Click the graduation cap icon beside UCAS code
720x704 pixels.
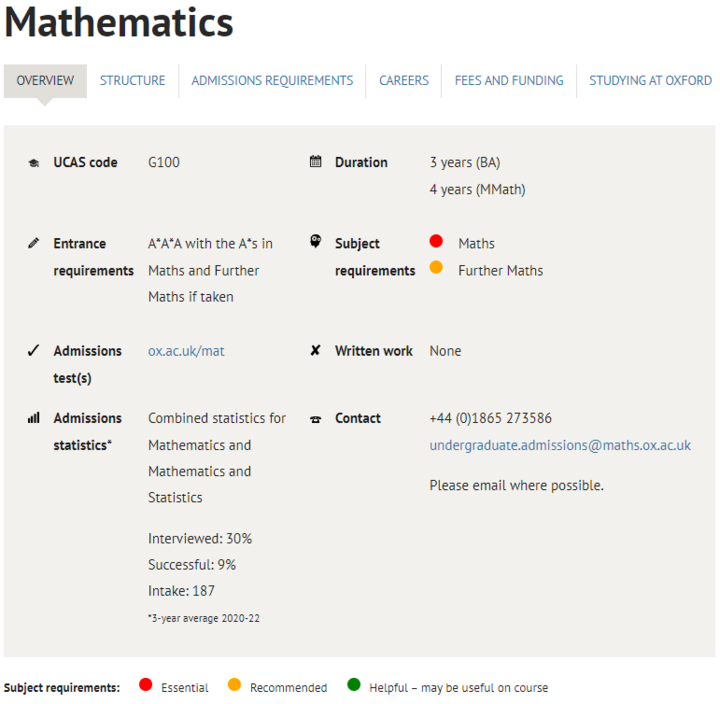pos(34,163)
